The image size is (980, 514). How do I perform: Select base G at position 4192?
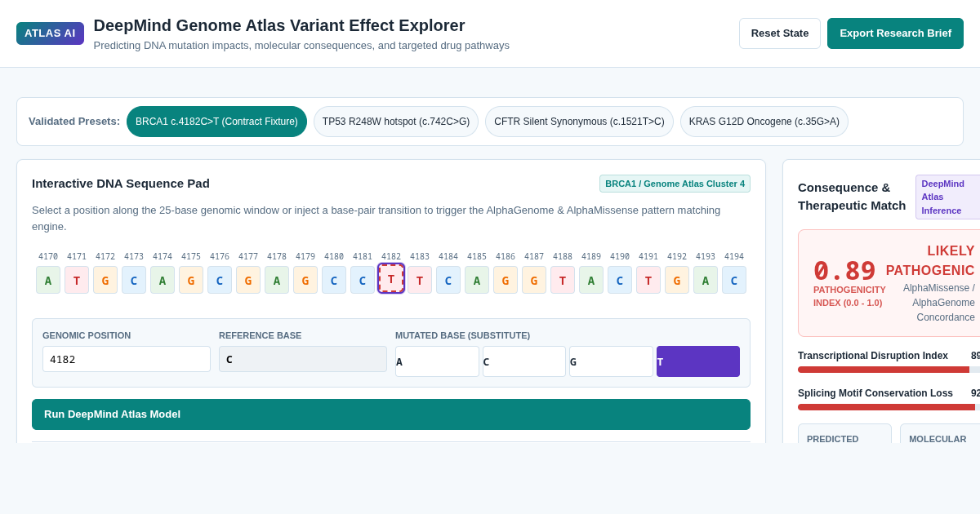click(x=677, y=280)
